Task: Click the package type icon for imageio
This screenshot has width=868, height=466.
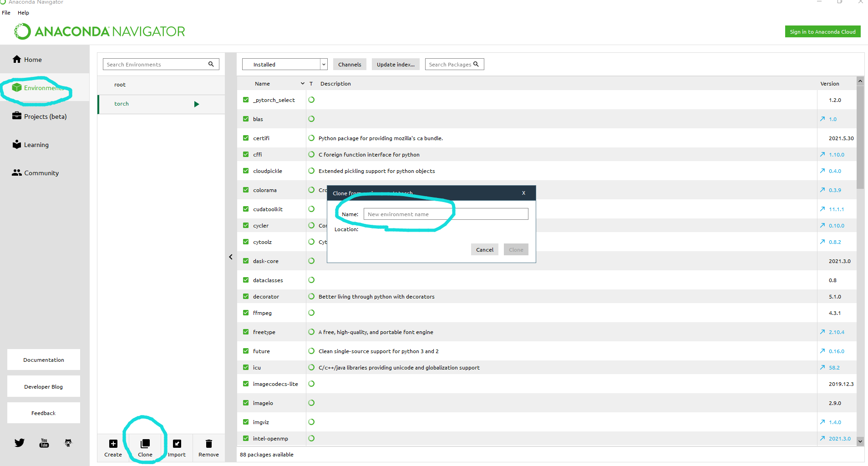Action: 311,403
